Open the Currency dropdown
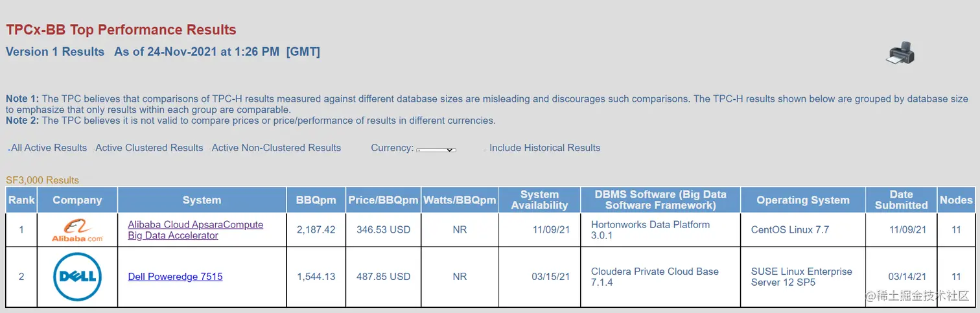 [x=436, y=150]
